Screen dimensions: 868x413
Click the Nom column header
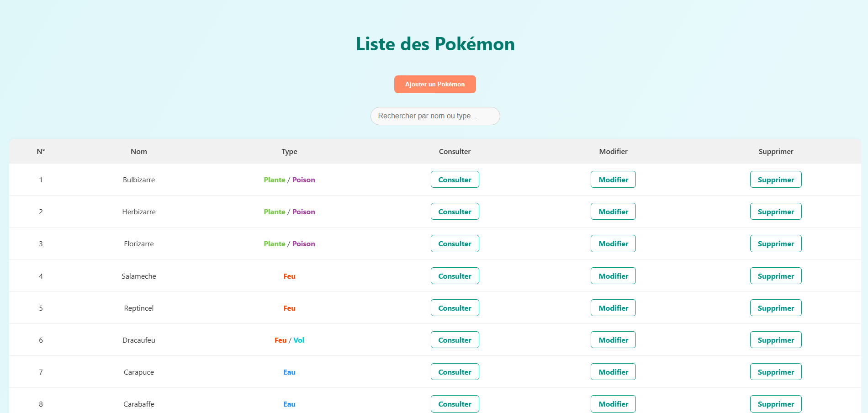[x=139, y=151]
